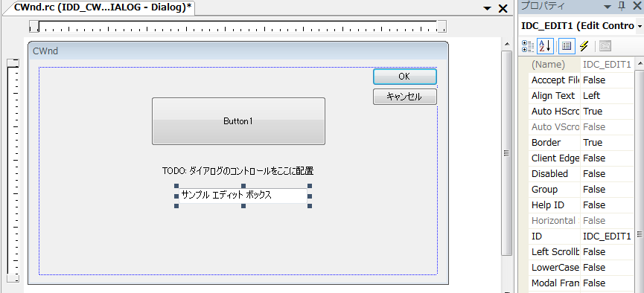Click the Align Text value Left
This screenshot has height=293, width=644.
coord(591,96)
